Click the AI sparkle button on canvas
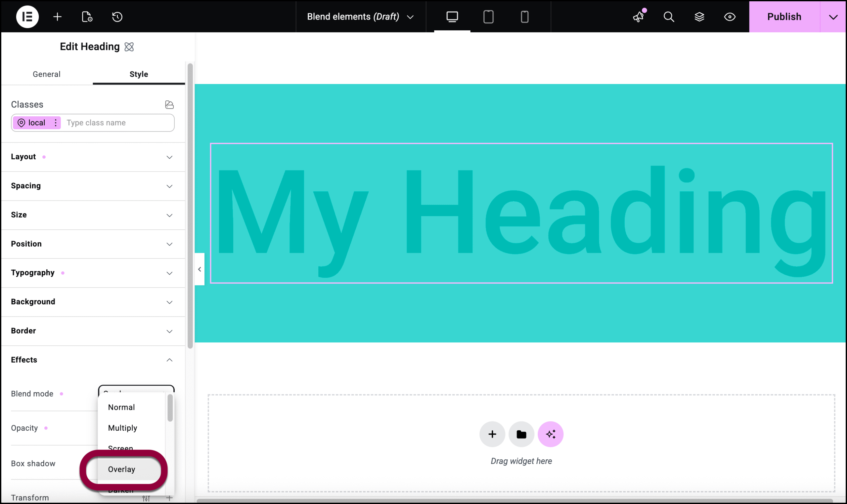This screenshot has height=504, width=847. pyautogui.click(x=550, y=434)
